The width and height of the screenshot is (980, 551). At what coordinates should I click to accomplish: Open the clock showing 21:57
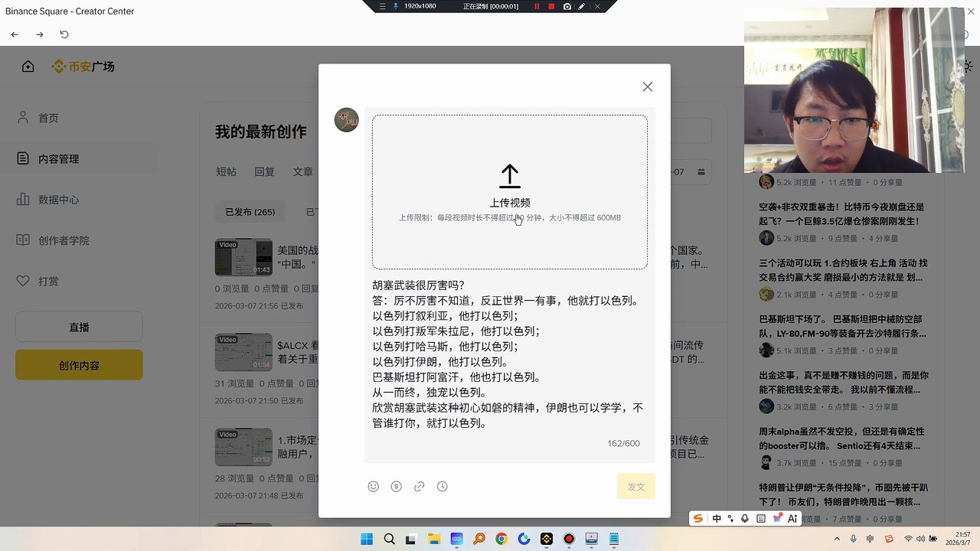(x=959, y=539)
